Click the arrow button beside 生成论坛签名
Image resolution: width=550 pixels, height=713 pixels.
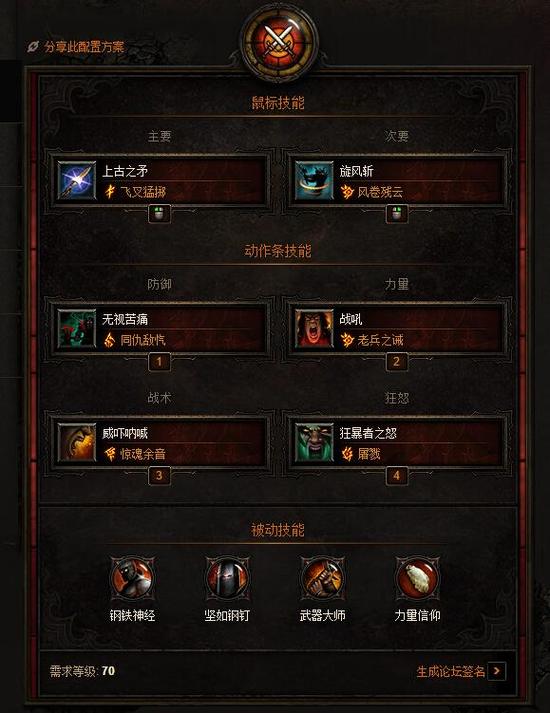(497, 671)
